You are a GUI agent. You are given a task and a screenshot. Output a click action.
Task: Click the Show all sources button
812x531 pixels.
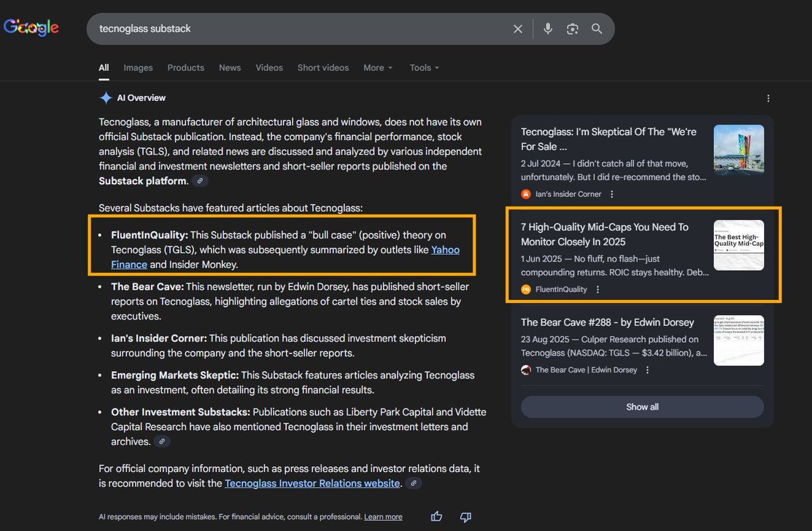(642, 407)
